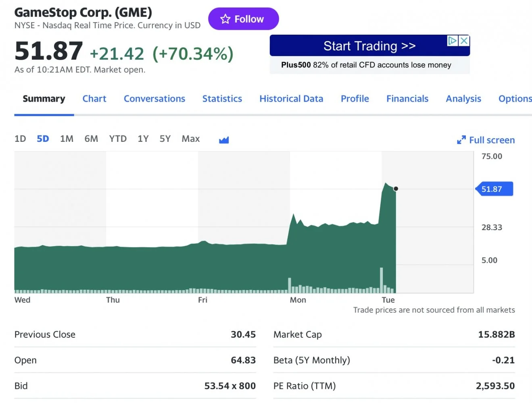This screenshot has width=532, height=403.
Task: Select the 1D chart range
Action: click(x=20, y=139)
